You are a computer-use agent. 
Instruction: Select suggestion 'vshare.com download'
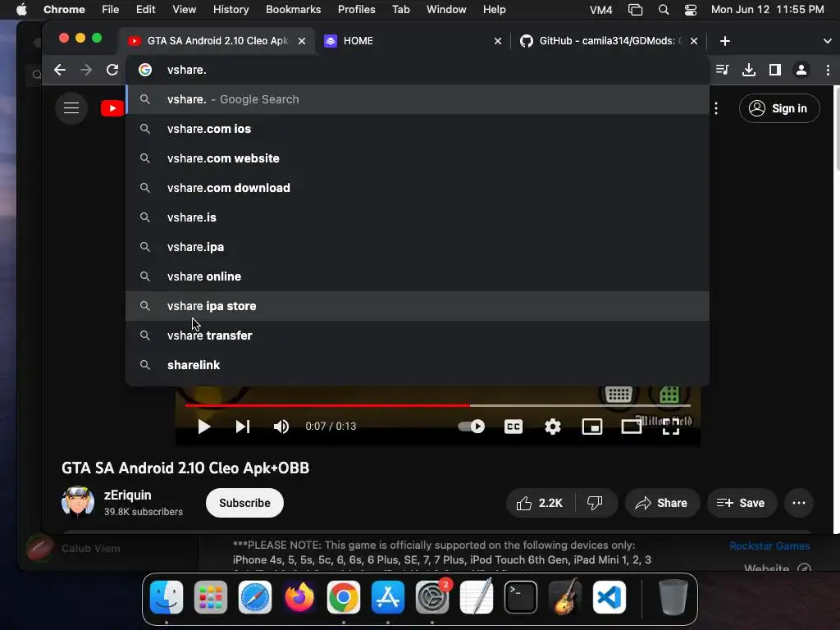[x=418, y=188]
